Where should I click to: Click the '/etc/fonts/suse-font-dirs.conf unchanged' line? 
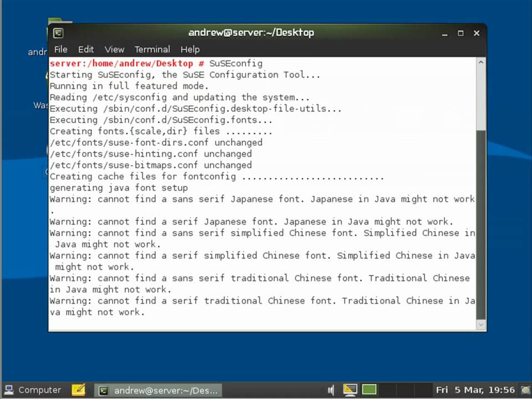156,142
